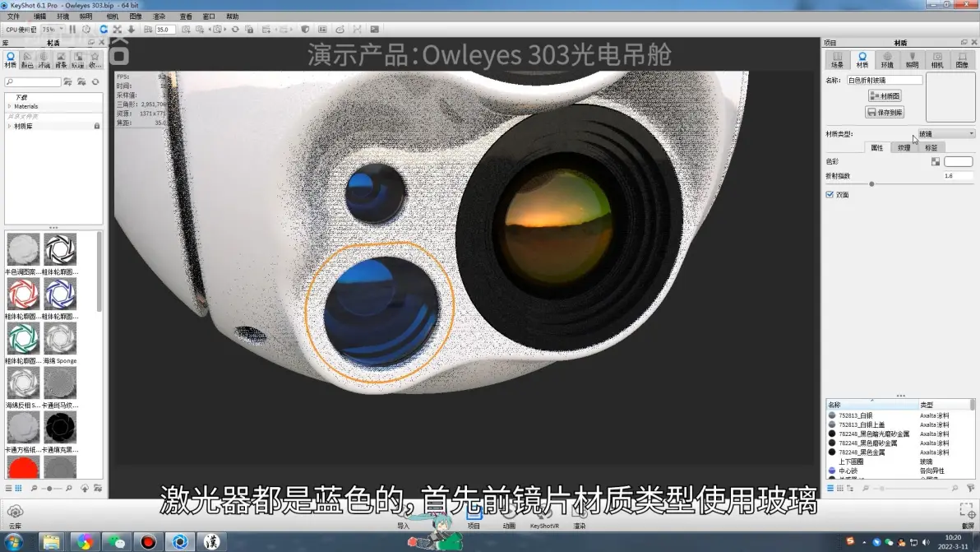
Task: Click the 折射指数 value field 1.6
Action: point(958,176)
